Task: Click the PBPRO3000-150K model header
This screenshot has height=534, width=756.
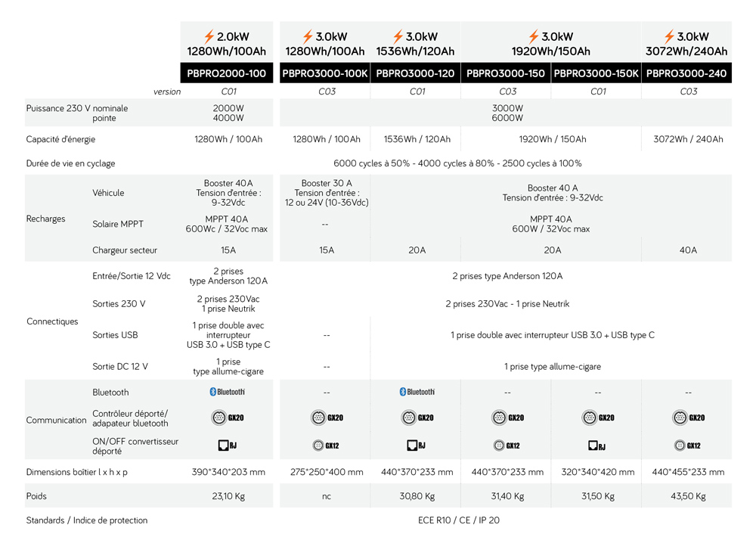Action: click(x=596, y=73)
